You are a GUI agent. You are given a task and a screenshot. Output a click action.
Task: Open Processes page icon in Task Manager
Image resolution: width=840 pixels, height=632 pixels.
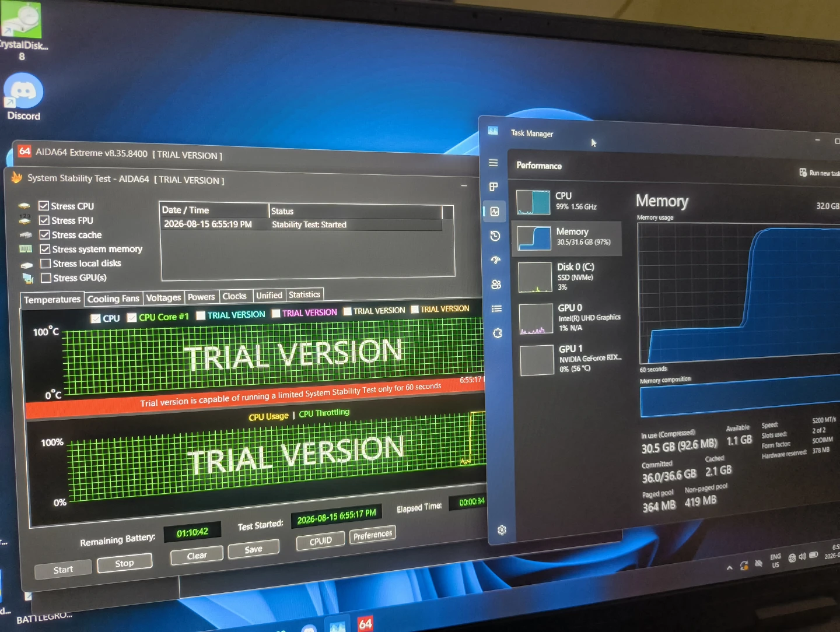[494, 187]
